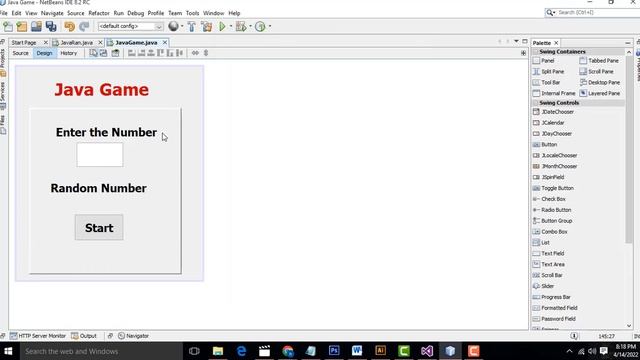
Task: Click the Undo arrow icon
Action: pos(69,27)
